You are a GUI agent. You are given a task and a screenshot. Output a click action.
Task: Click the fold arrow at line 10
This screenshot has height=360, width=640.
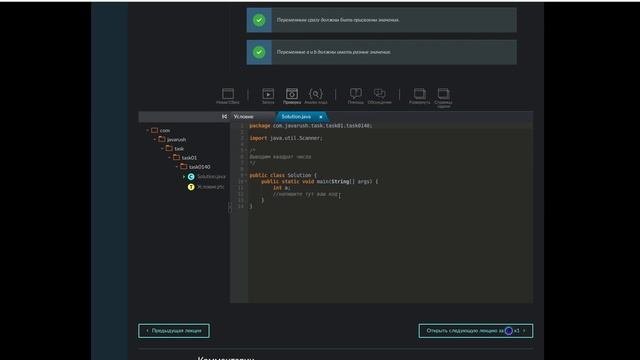pyautogui.click(x=246, y=181)
